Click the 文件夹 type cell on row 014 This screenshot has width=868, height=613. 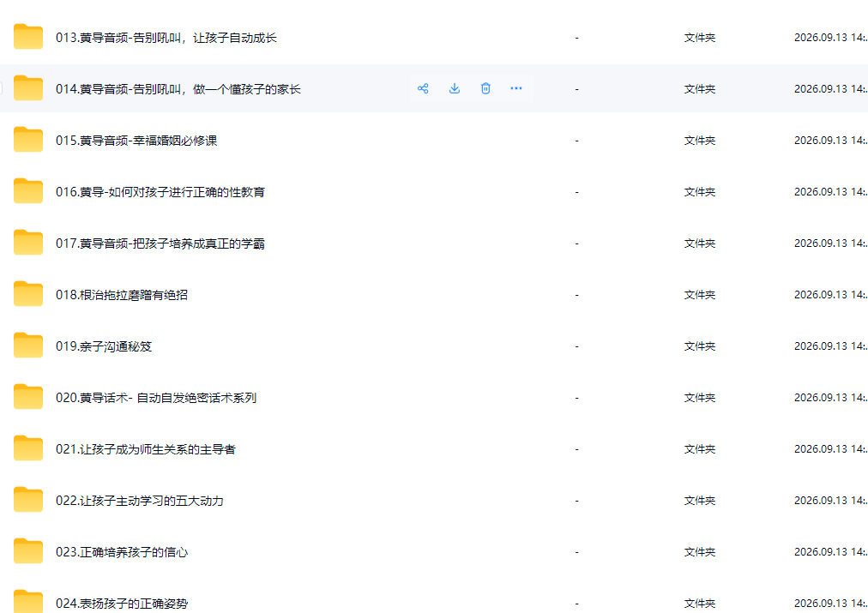(700, 89)
